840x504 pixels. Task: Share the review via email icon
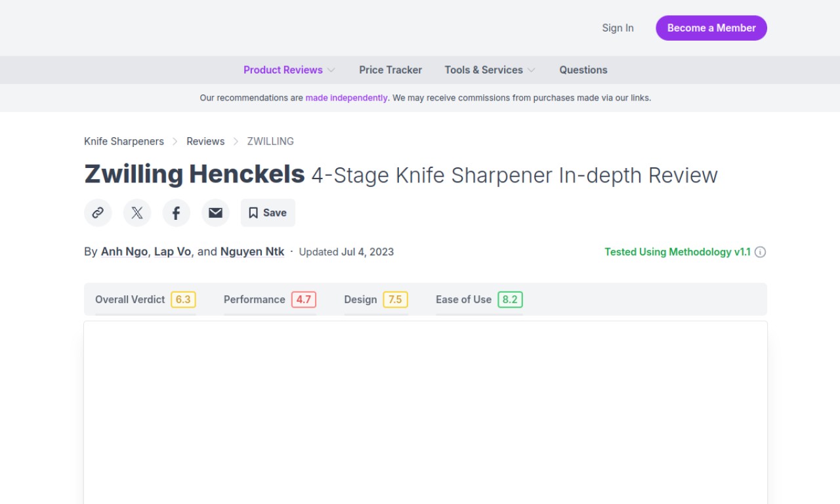(x=215, y=213)
